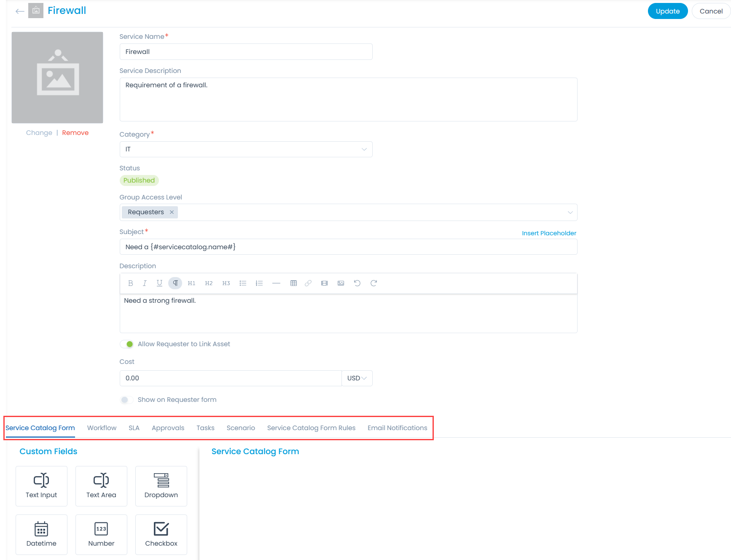Viewport: 731px width, 560px height.
Task: Open the Category dropdown
Action: point(364,149)
